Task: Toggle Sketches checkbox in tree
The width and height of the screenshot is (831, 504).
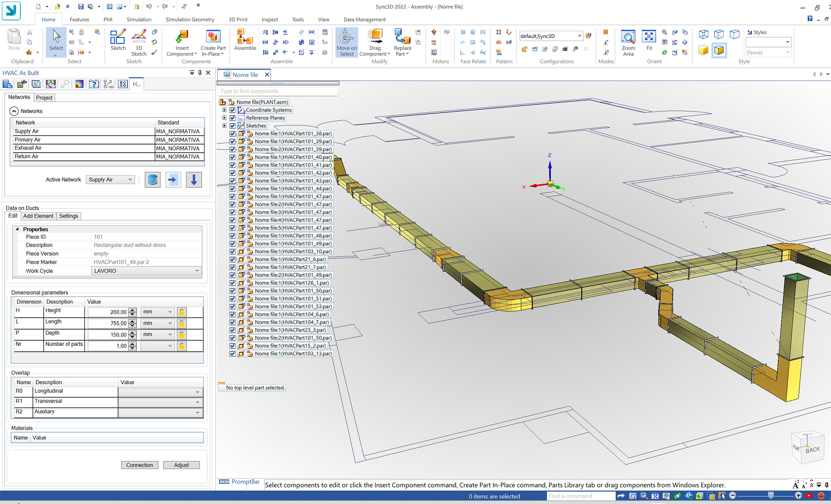Action: [232, 125]
